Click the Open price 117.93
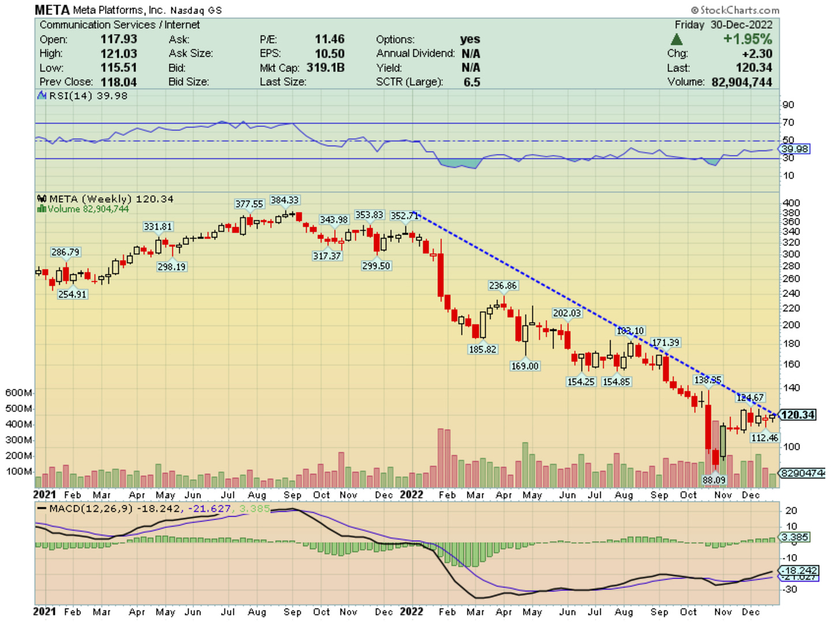 tap(119, 39)
